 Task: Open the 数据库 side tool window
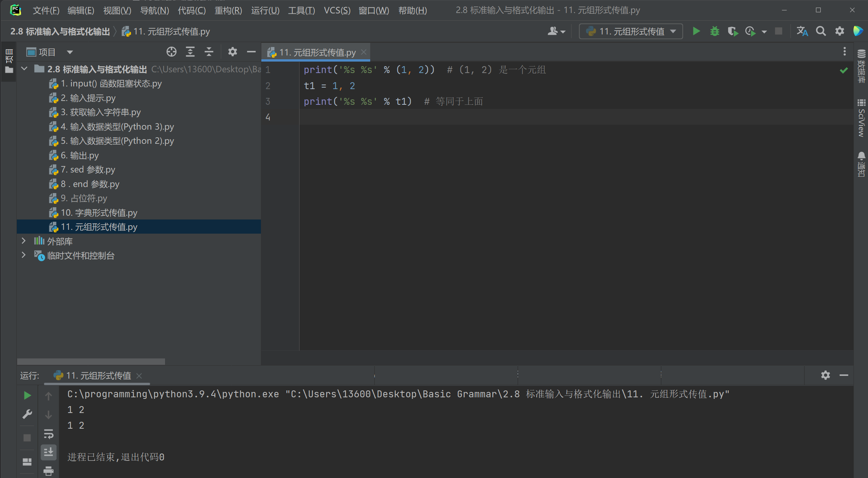pyautogui.click(x=861, y=66)
